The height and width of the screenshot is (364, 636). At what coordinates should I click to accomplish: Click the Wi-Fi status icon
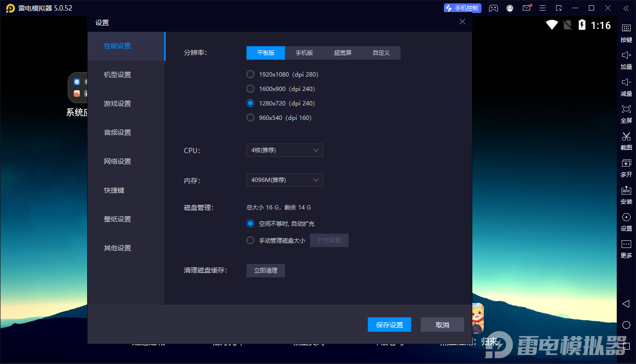click(x=552, y=25)
